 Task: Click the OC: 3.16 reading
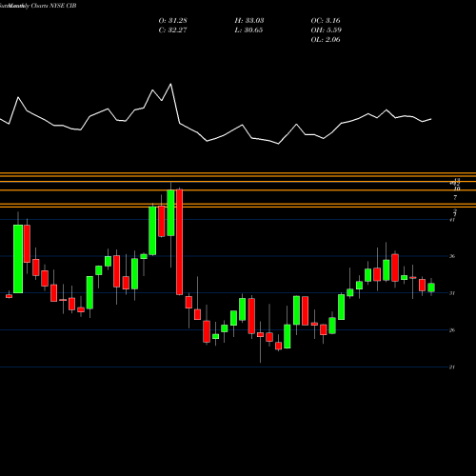(x=326, y=21)
